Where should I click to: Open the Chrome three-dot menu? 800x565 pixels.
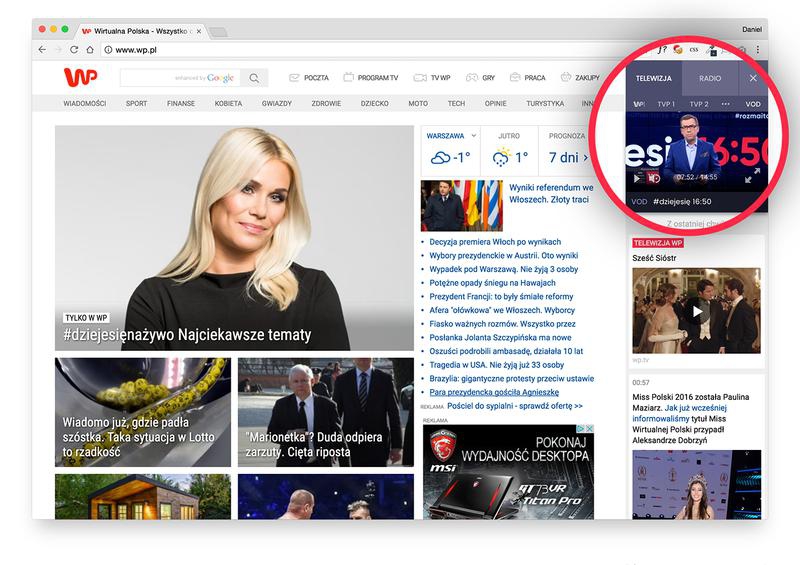point(758,49)
